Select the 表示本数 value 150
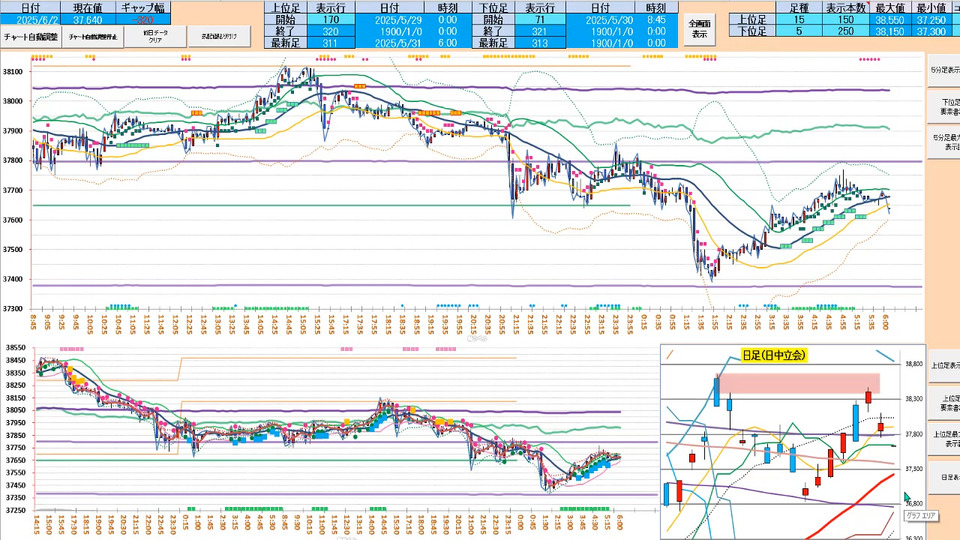This screenshot has height=540, width=960. click(x=846, y=20)
